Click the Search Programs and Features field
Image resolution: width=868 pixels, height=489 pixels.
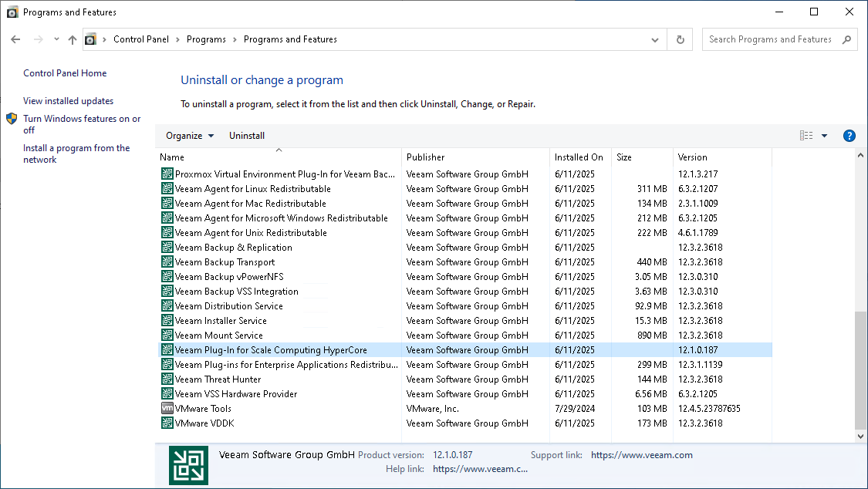[x=770, y=39]
